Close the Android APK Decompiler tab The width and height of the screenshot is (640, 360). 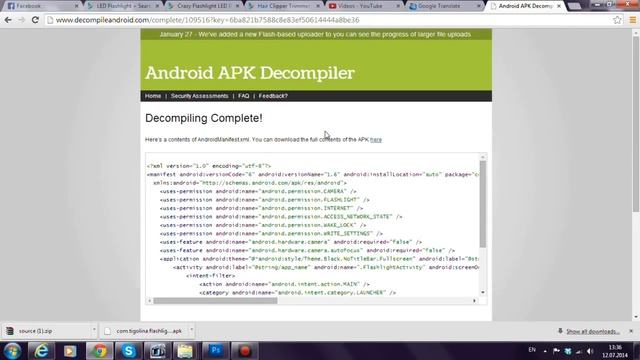559,6
